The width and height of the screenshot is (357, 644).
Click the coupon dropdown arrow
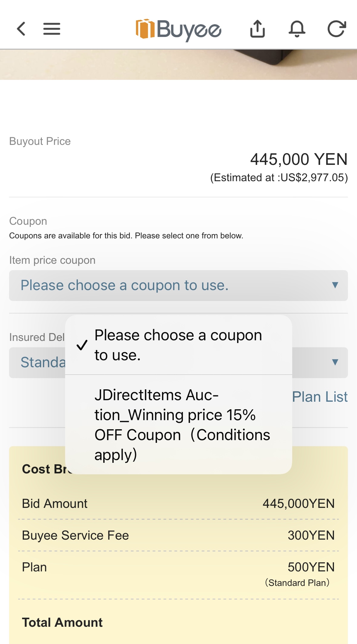pyautogui.click(x=335, y=285)
